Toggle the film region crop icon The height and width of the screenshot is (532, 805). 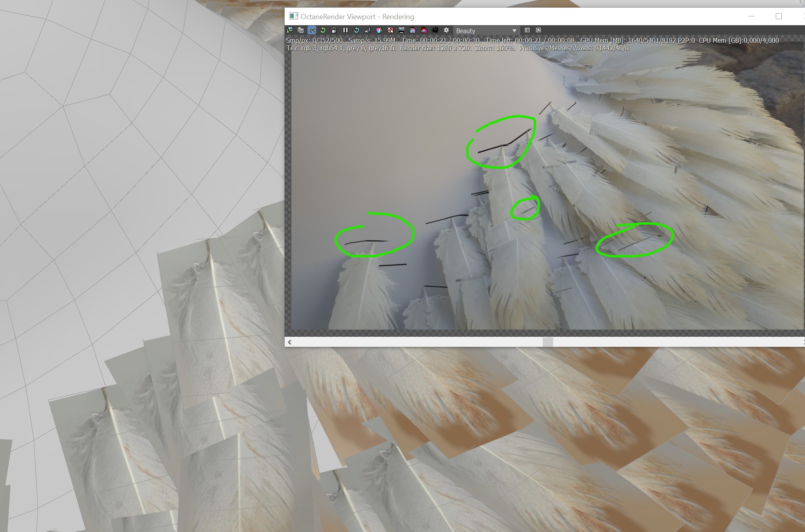click(413, 30)
